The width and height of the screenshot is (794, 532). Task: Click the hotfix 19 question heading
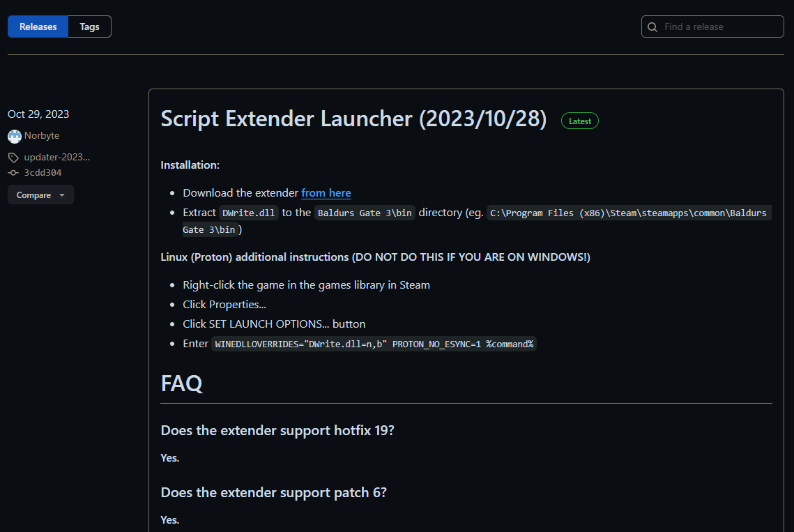(x=277, y=430)
